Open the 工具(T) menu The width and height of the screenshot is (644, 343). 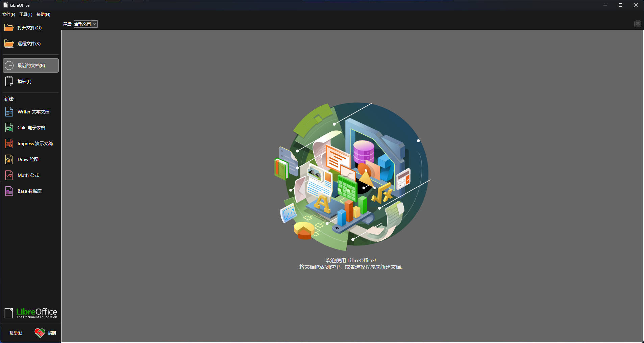tap(26, 15)
